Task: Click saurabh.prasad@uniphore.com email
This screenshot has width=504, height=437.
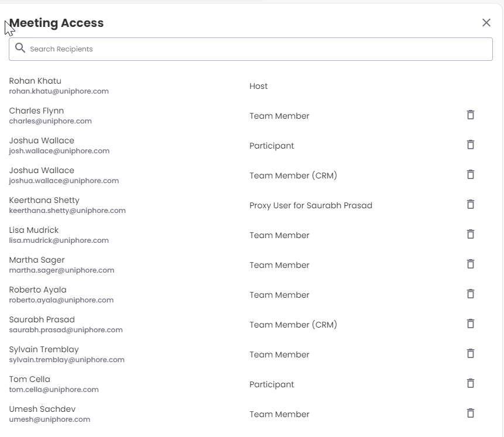Action: coord(66,330)
